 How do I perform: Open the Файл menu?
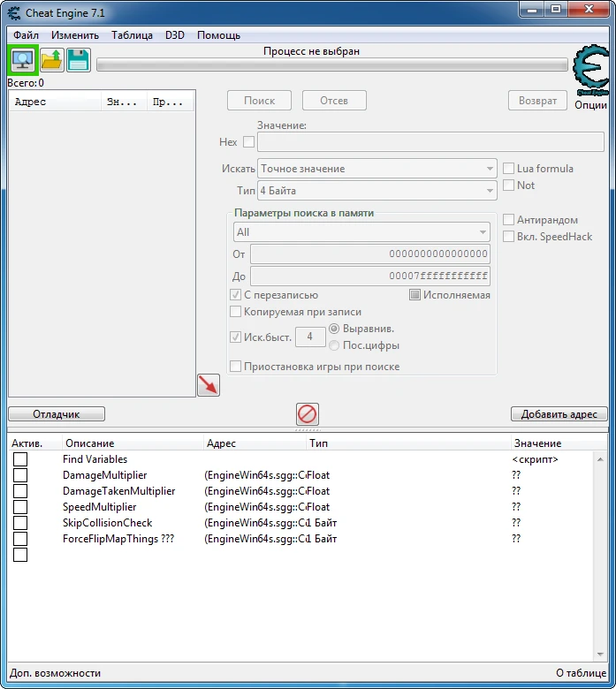[26, 35]
